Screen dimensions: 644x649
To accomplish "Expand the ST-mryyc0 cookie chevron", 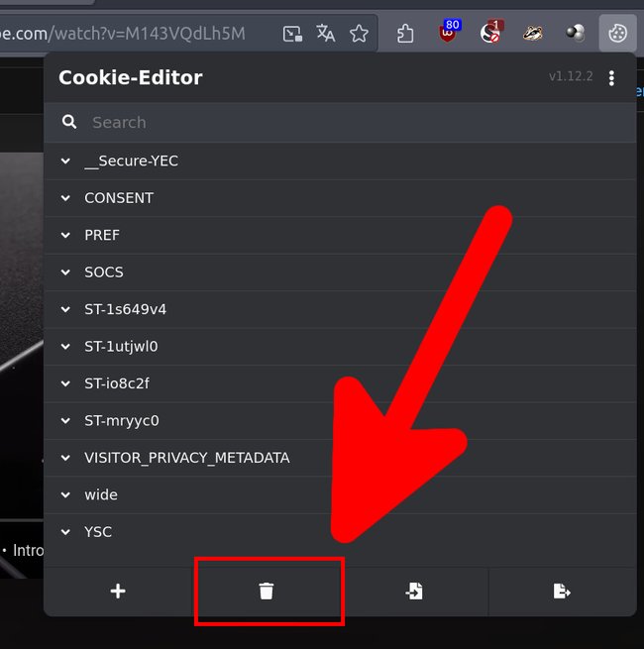I will tap(65, 420).
